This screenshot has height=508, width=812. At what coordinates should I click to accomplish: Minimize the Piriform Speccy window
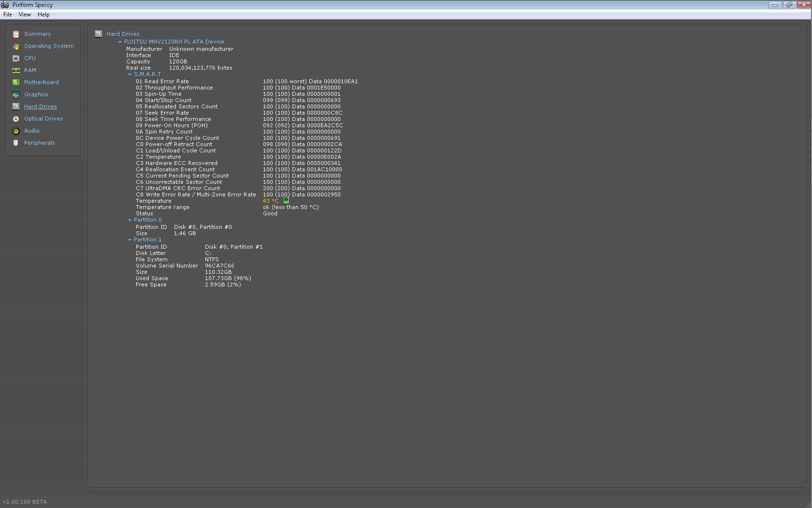775,5
